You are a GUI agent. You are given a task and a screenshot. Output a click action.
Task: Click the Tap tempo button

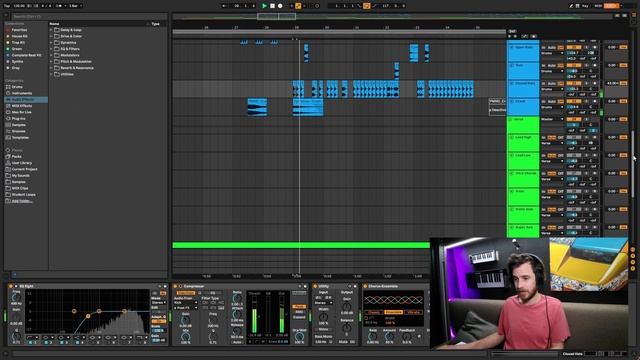pos(7,6)
